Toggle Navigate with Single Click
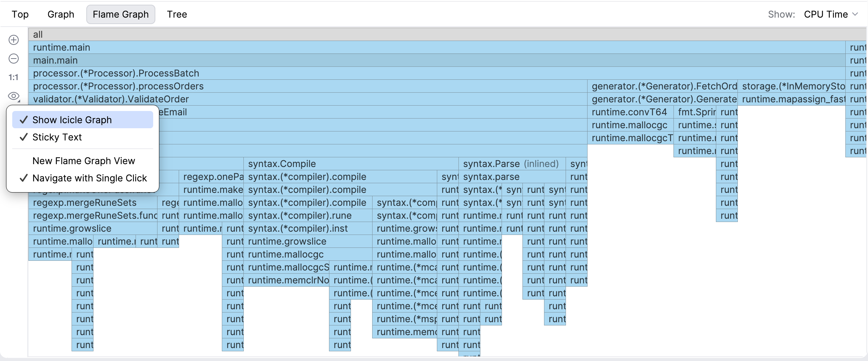868x361 pixels. [x=83, y=178]
